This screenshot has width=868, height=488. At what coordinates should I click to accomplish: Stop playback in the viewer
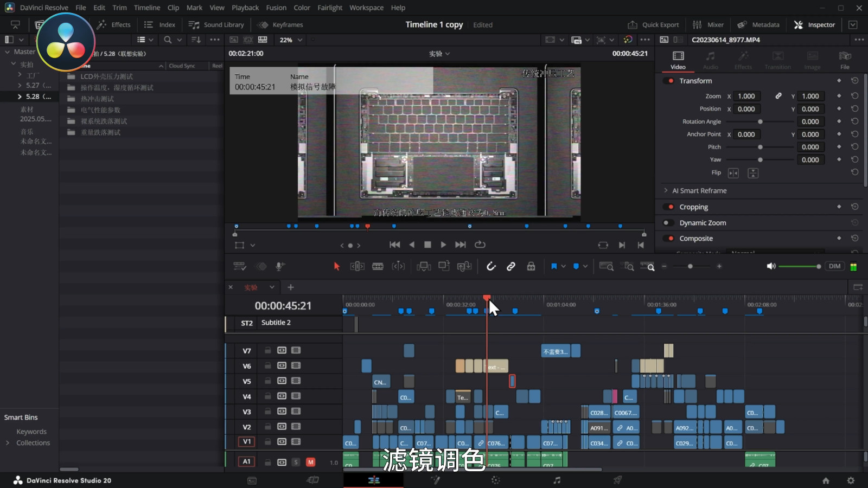427,245
